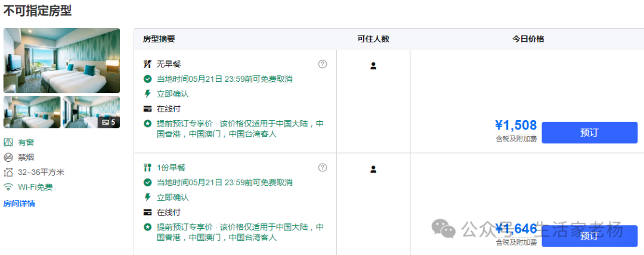Click the help question mark for no-breakfast rate
The height and width of the screenshot is (255, 644).
323,64
